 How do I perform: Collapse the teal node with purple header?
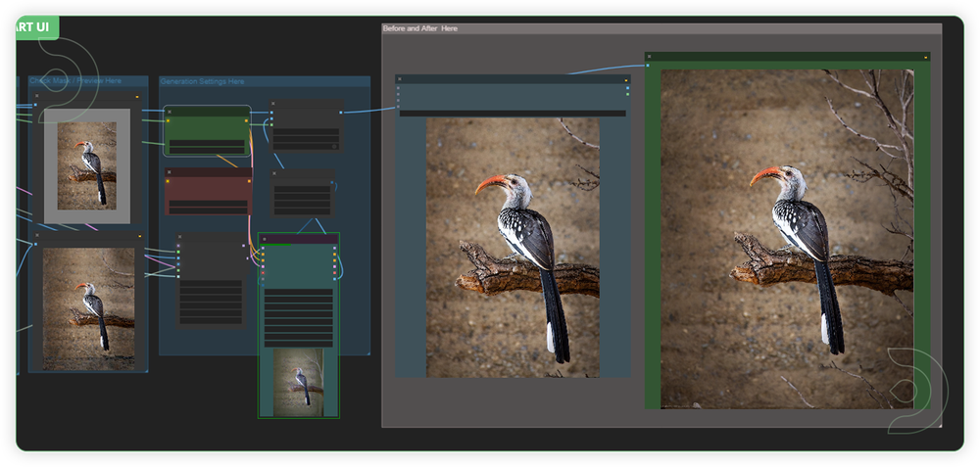tap(265, 239)
